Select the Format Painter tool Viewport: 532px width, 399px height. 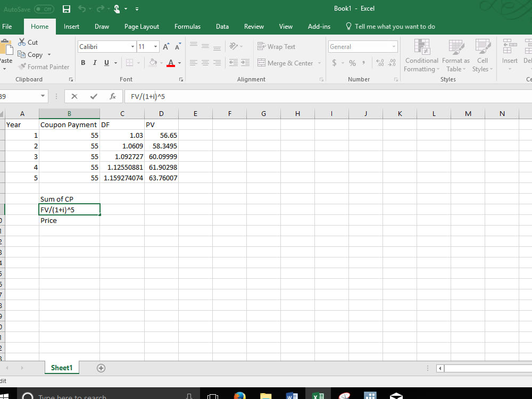[44, 67]
